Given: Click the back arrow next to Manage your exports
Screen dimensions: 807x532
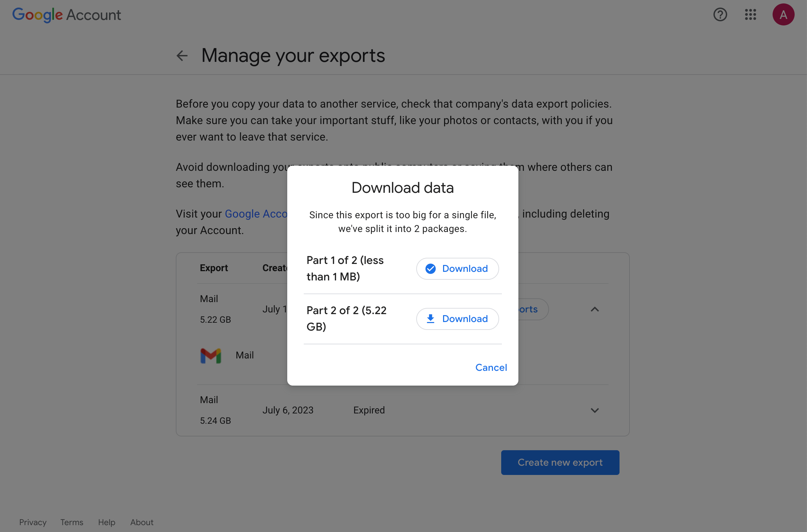Looking at the screenshot, I should click(182, 56).
